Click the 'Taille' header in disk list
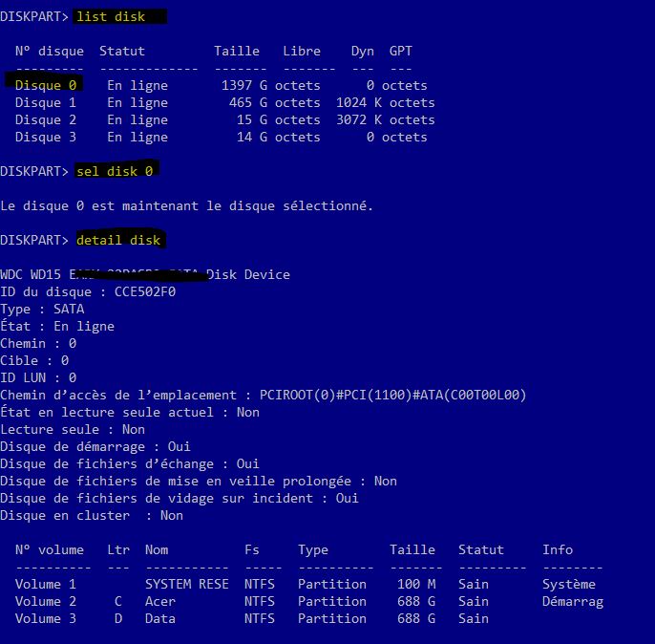The height and width of the screenshot is (644, 655). pos(237,51)
